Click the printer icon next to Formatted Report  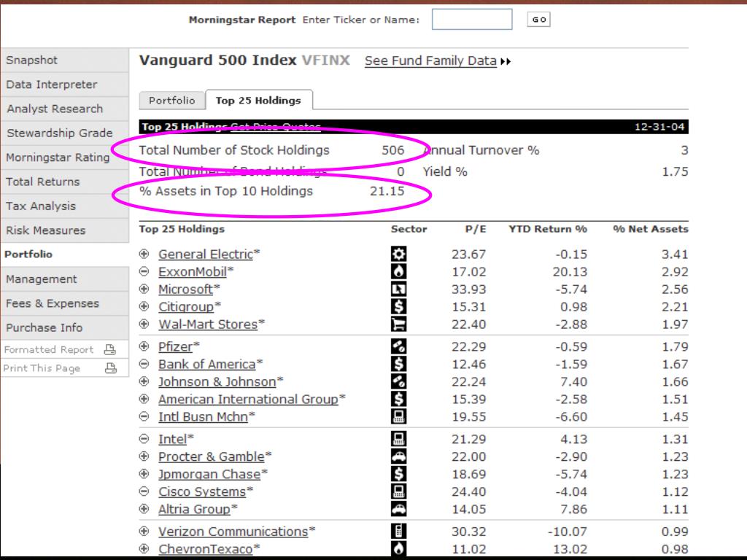pos(110,349)
